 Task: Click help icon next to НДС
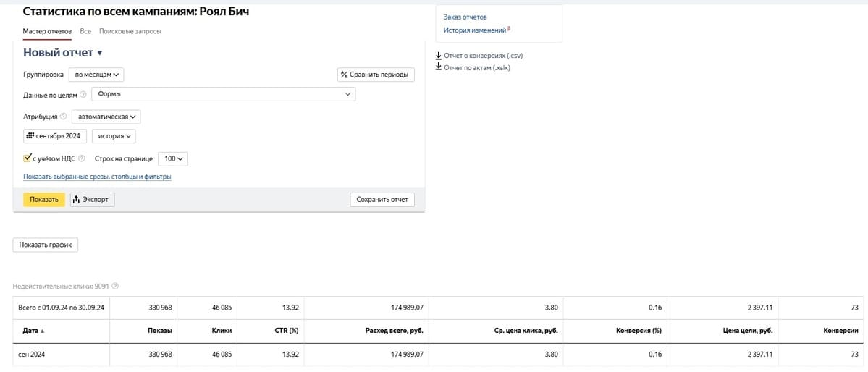82,159
